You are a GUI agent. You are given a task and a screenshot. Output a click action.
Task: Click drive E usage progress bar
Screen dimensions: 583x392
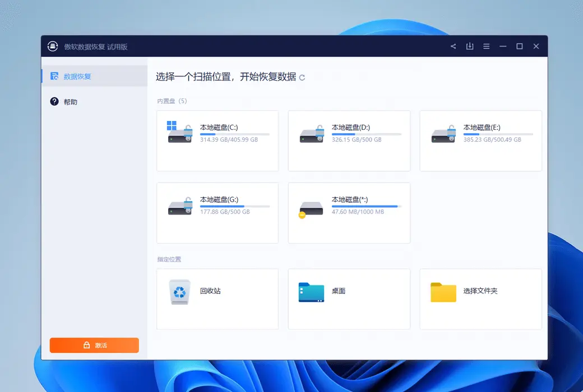coord(498,134)
